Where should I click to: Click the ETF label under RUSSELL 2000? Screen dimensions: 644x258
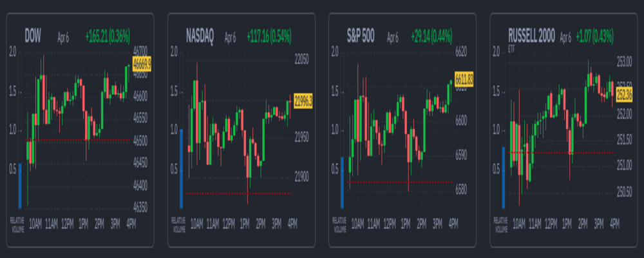tap(511, 49)
